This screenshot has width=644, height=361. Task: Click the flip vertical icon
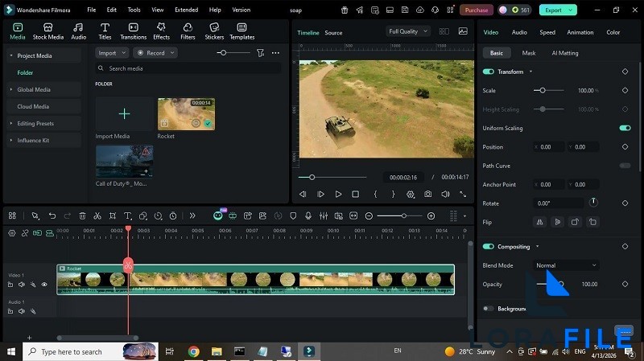click(x=557, y=222)
